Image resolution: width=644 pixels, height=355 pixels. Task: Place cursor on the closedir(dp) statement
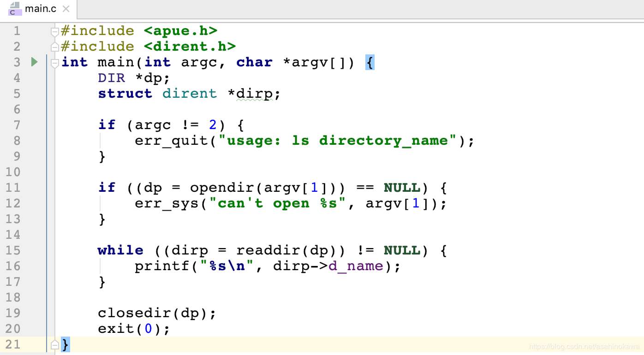point(157,313)
